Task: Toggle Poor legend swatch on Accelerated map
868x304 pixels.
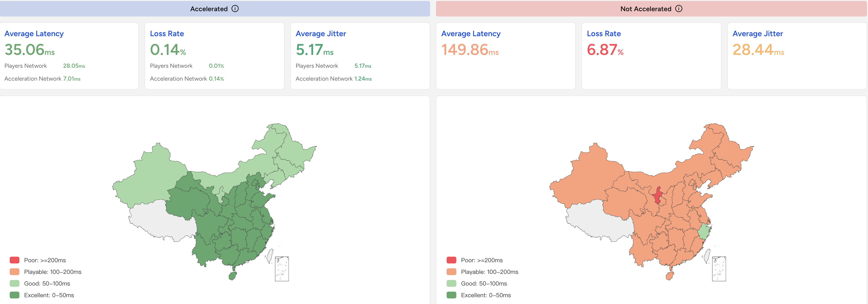Action: [x=15, y=260]
